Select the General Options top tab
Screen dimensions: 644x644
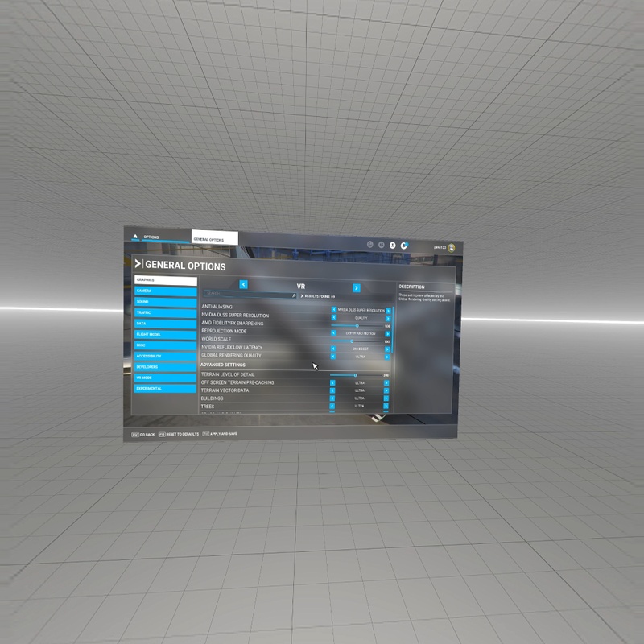[x=215, y=237]
